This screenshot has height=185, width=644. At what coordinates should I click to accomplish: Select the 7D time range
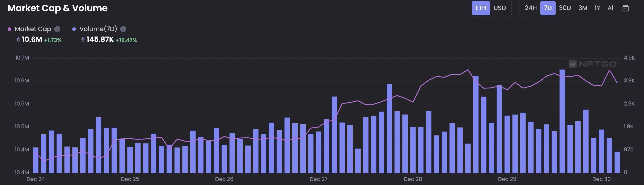coord(548,8)
